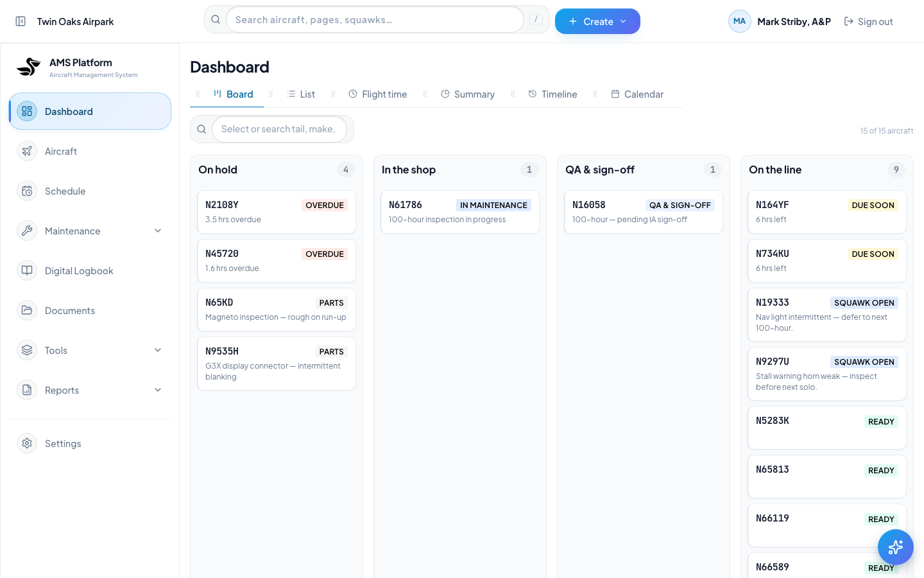The image size is (924, 578).
Task: Expand the Maintenance submenu chevron
Action: [158, 231]
